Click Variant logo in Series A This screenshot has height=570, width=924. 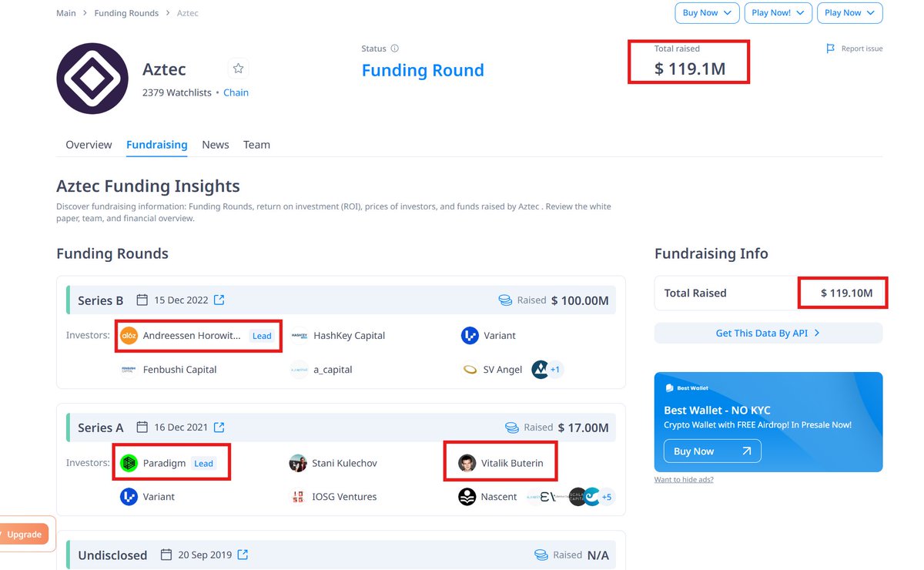point(129,497)
